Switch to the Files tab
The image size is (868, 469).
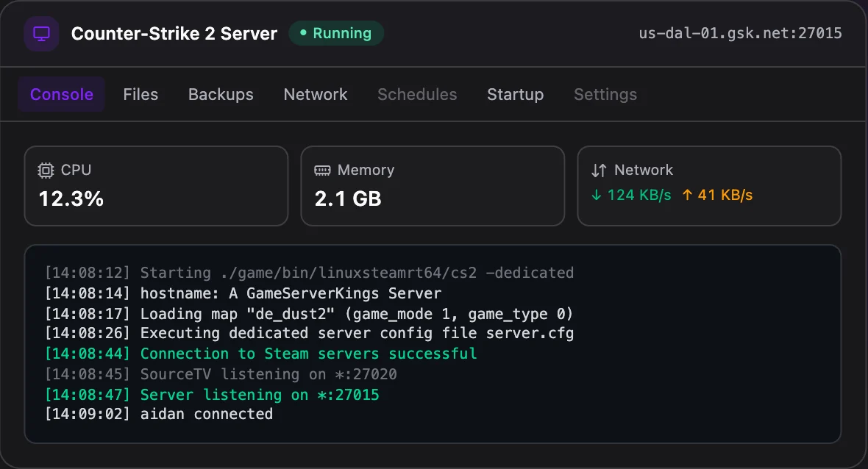140,95
